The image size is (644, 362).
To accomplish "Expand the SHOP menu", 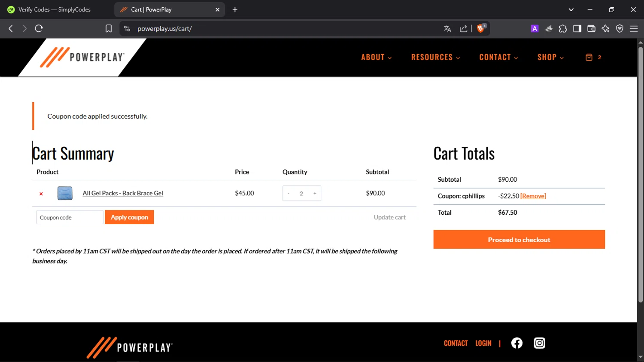I will click(550, 57).
